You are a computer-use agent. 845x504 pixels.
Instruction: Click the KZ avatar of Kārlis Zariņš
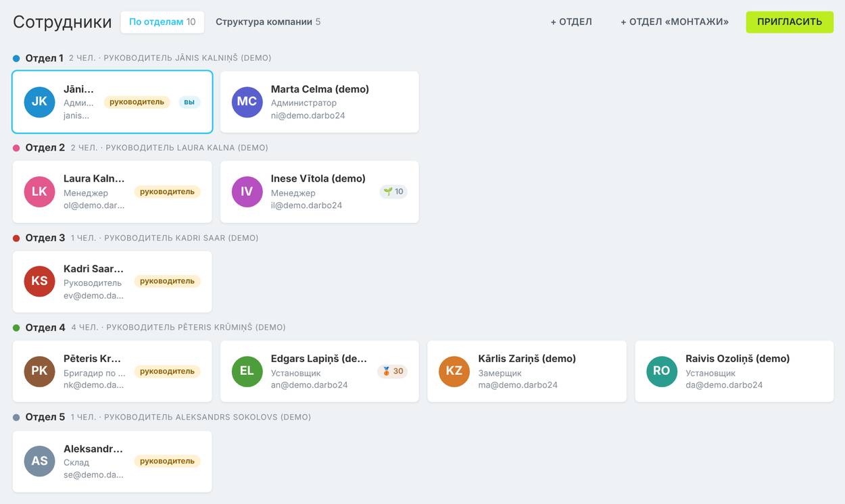(454, 372)
